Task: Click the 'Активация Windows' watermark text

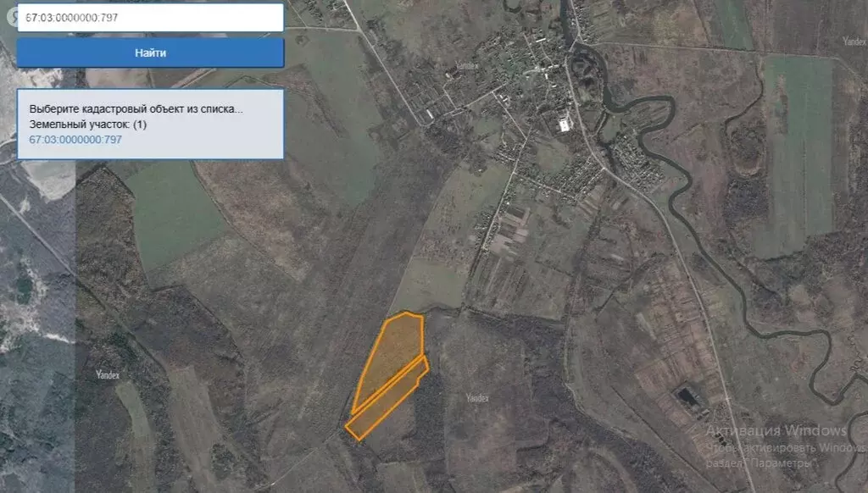Action: coord(776,430)
